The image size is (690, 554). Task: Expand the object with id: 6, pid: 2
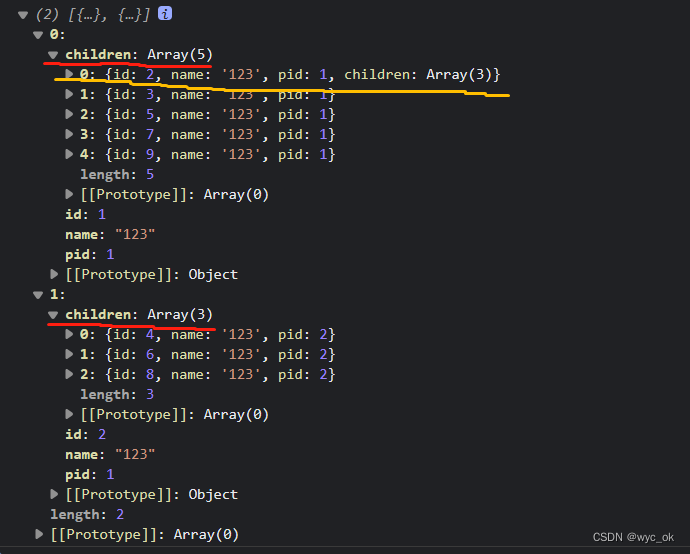pos(69,354)
